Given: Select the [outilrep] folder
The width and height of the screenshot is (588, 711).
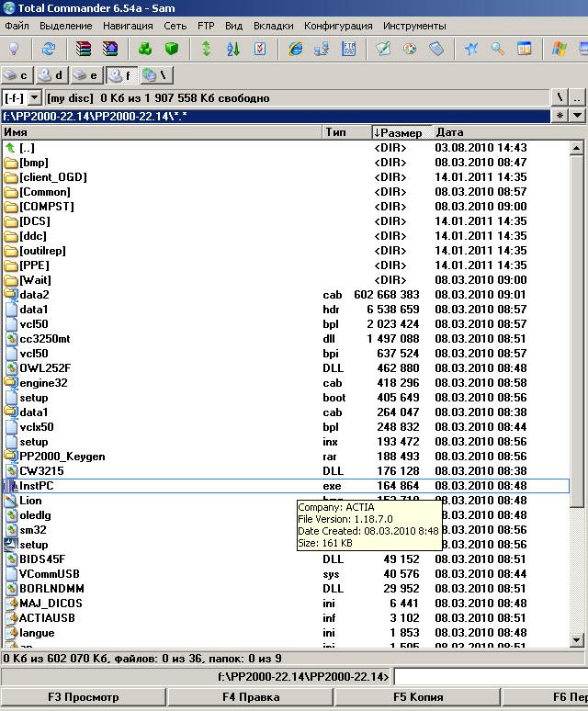Looking at the screenshot, I should [x=286, y=250].
